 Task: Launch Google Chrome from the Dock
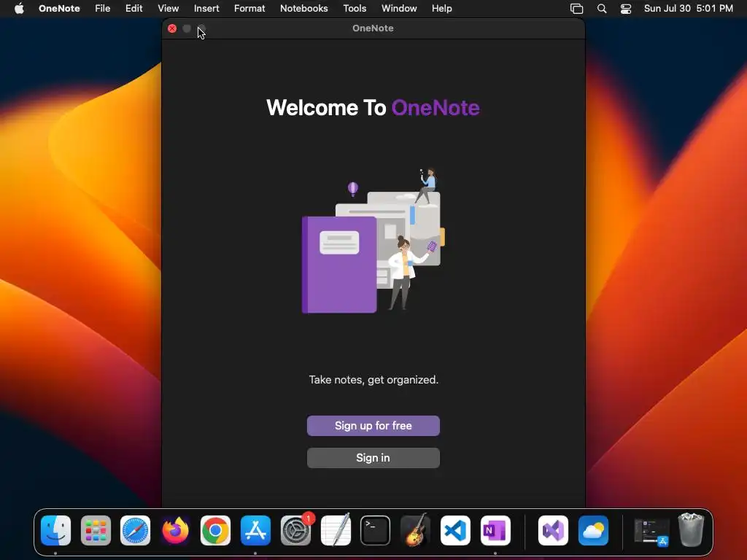215,531
